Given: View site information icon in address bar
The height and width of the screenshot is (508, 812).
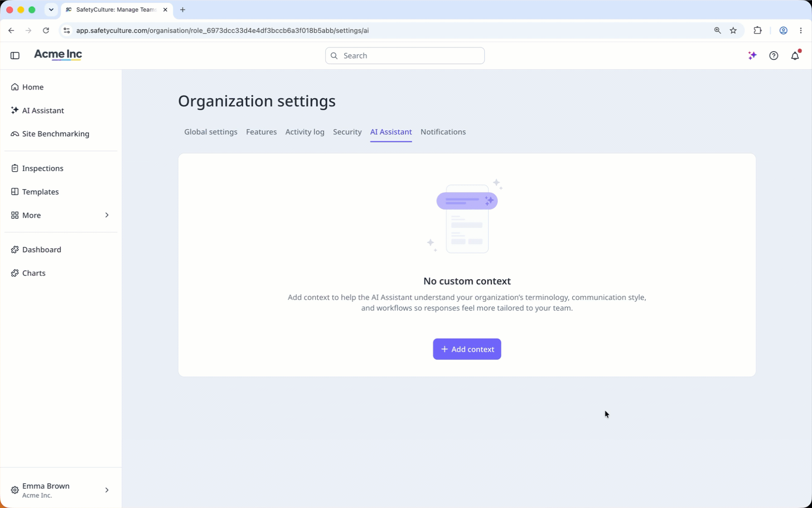Looking at the screenshot, I should tap(67, 30).
